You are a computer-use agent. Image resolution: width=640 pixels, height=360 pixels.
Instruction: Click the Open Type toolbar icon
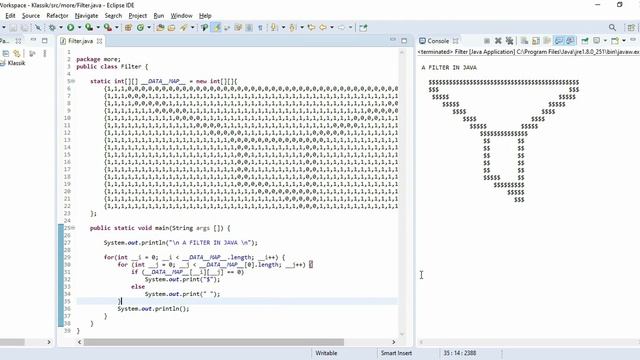coord(160,28)
